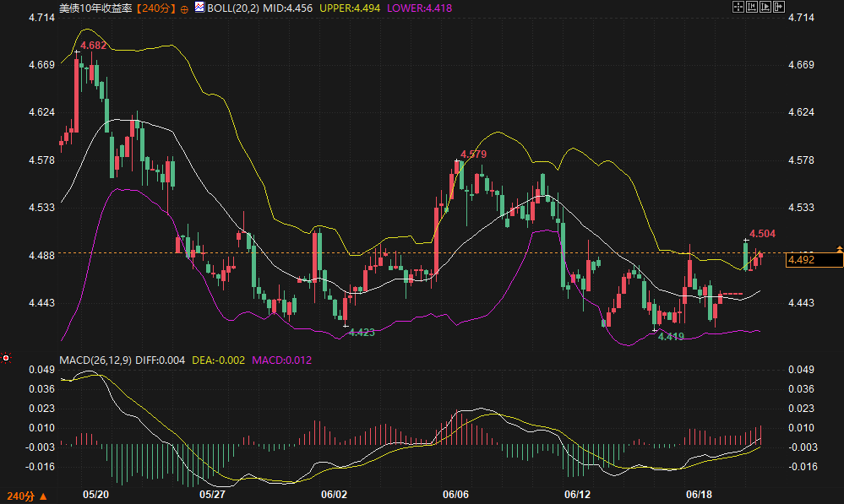Click the DEA:-0.002 value
844x504 pixels.
[219, 360]
